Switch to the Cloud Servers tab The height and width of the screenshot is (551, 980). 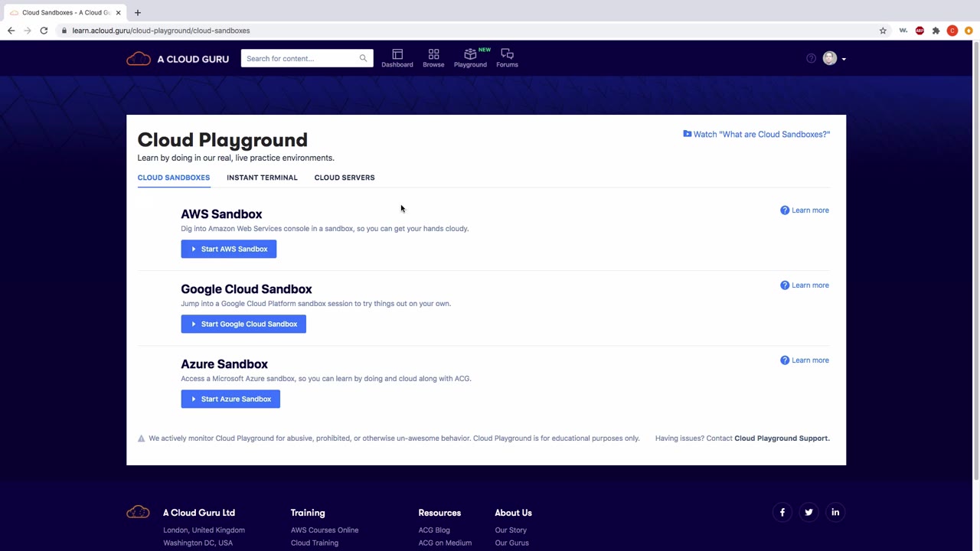[345, 178]
